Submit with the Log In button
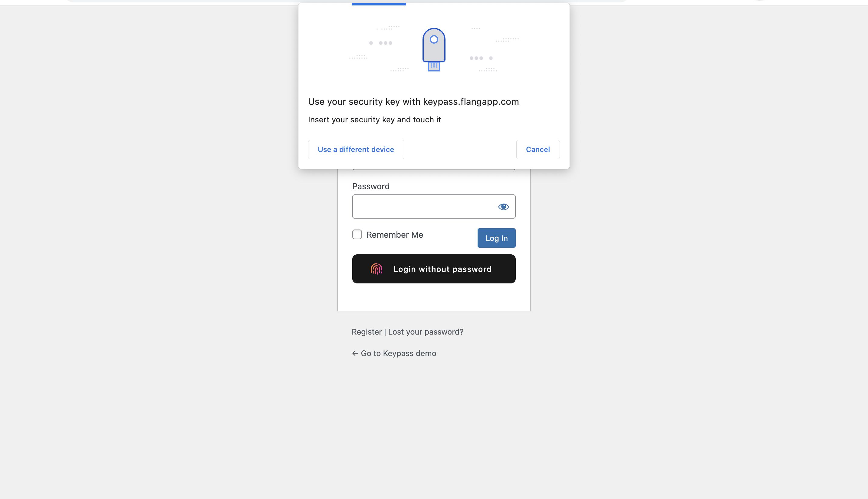 coord(496,238)
